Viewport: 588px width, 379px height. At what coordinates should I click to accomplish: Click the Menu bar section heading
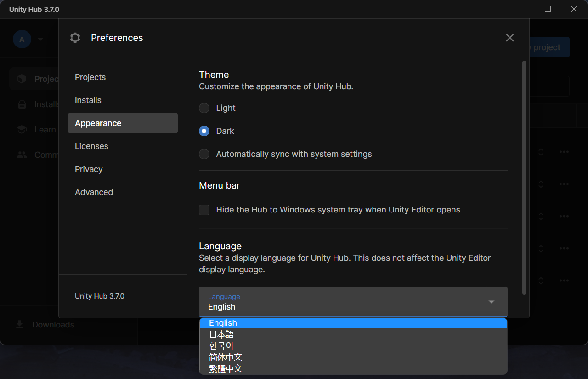click(219, 185)
